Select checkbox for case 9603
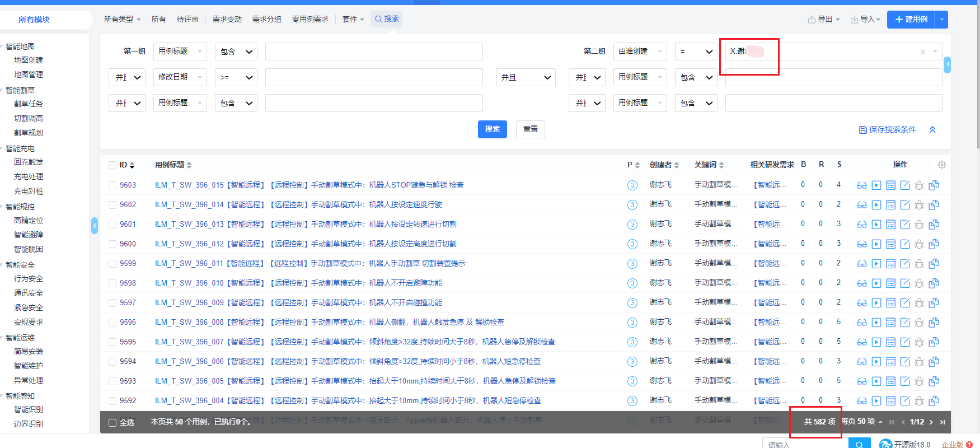980x448 pixels. click(112, 185)
